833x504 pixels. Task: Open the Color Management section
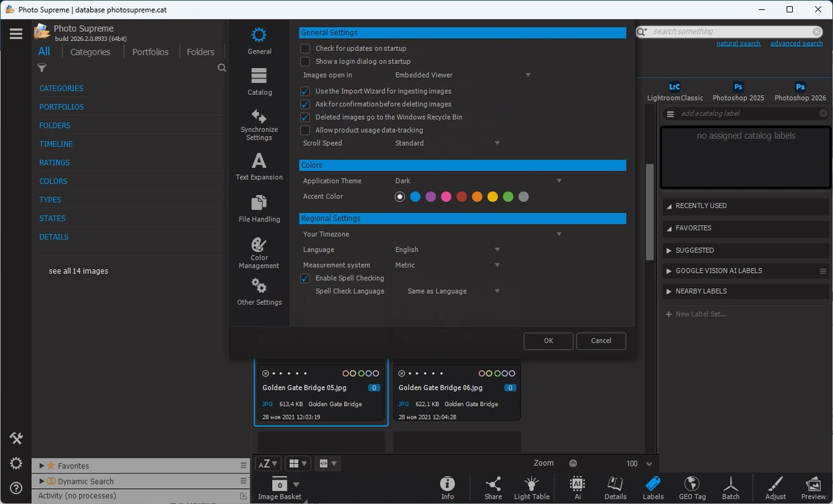pos(259,253)
